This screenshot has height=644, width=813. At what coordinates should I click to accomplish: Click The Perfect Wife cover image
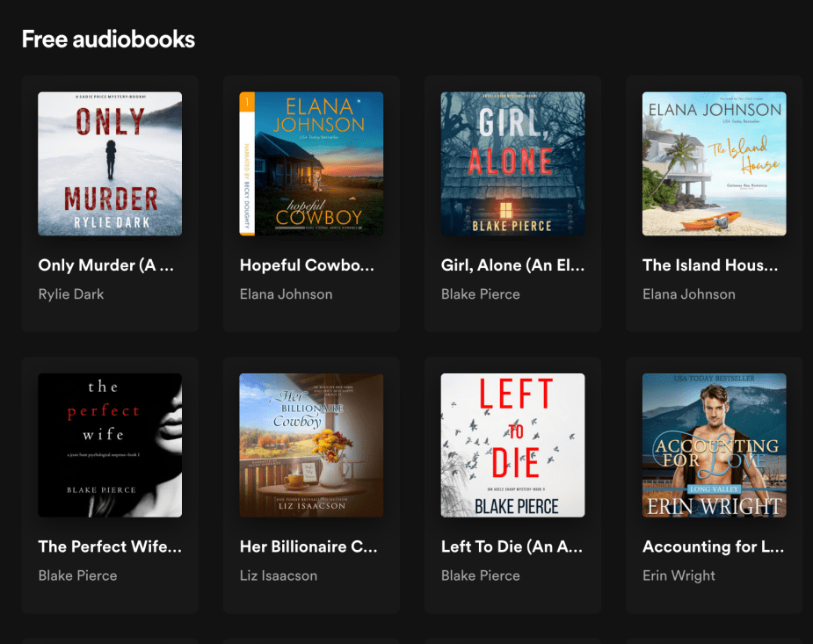click(110, 445)
